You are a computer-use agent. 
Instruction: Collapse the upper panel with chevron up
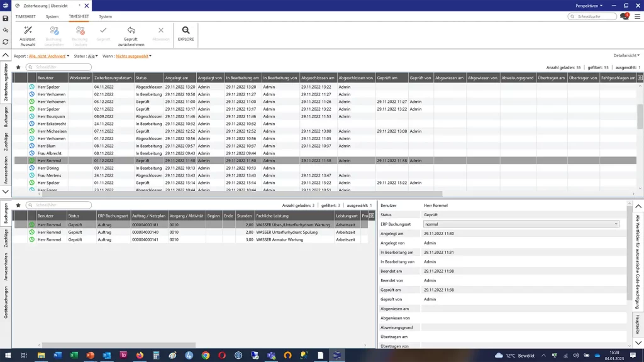click(6, 55)
